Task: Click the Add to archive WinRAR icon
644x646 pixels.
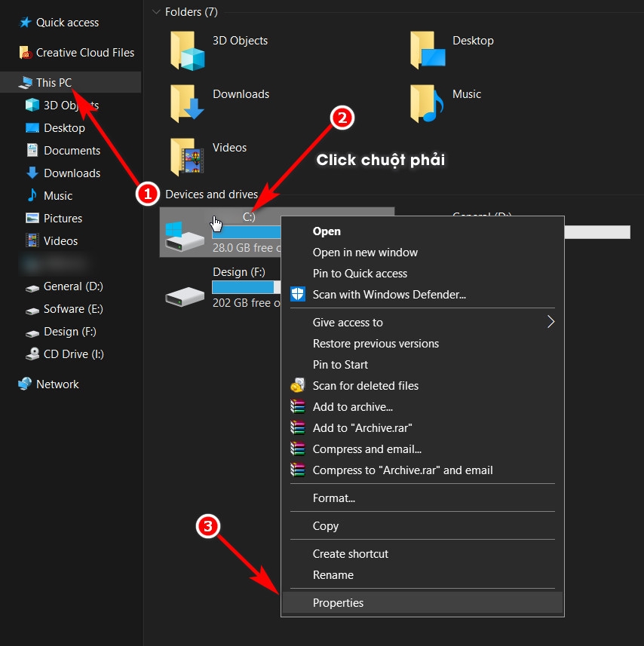Action: 297,406
